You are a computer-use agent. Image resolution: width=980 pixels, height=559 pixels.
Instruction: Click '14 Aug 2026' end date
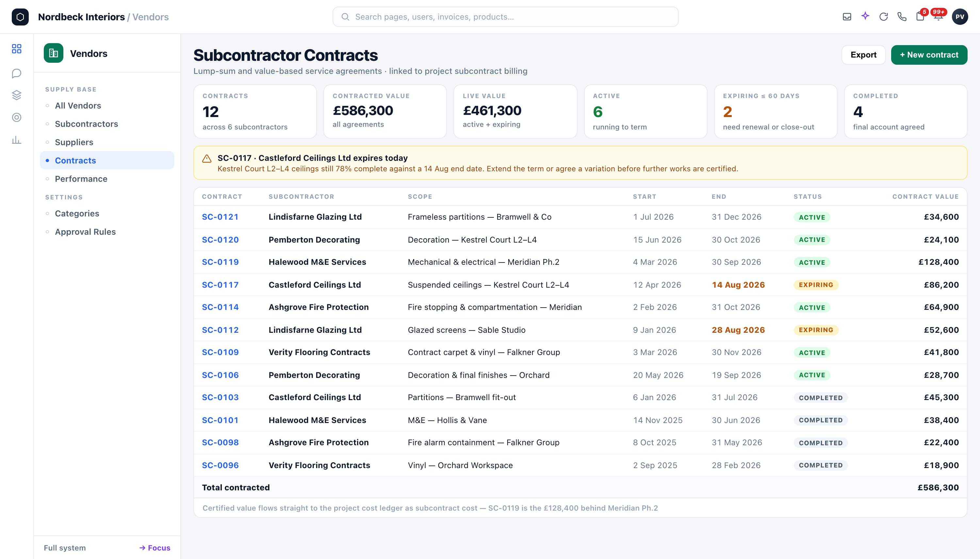(738, 285)
